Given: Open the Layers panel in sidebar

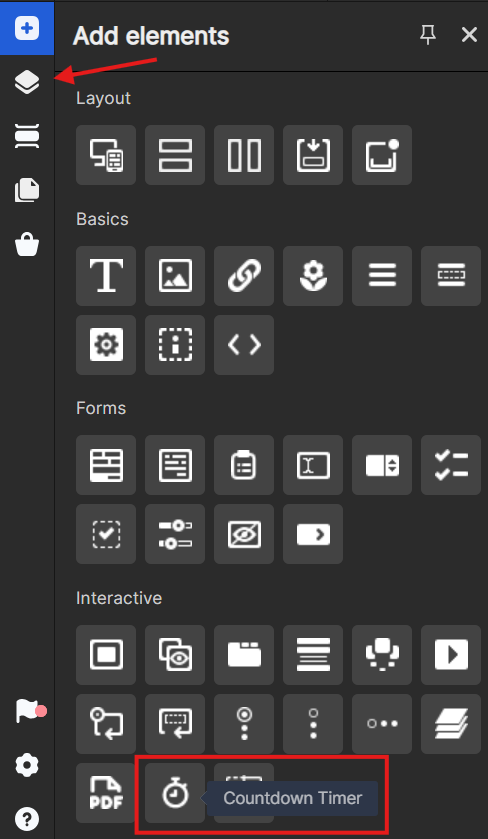Looking at the screenshot, I should [x=27, y=82].
